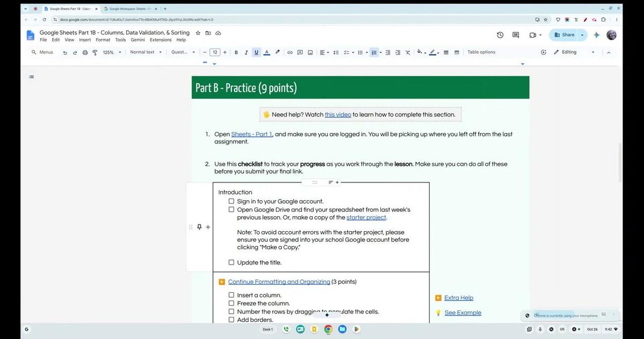This screenshot has height=339, width=644.
Task: Open the File menu
Action: click(x=43, y=40)
